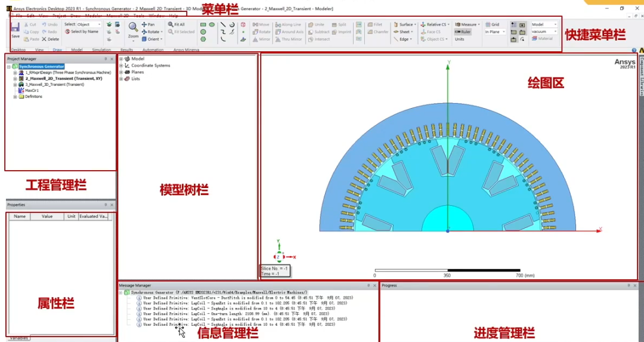Open the Automation ribbon tab

153,50
